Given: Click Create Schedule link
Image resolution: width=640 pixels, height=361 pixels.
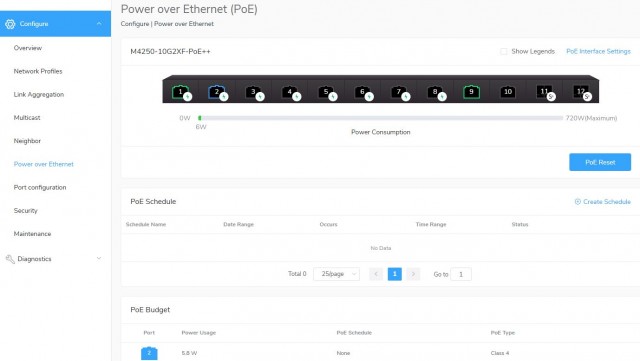Looking at the screenshot, I should [602, 202].
